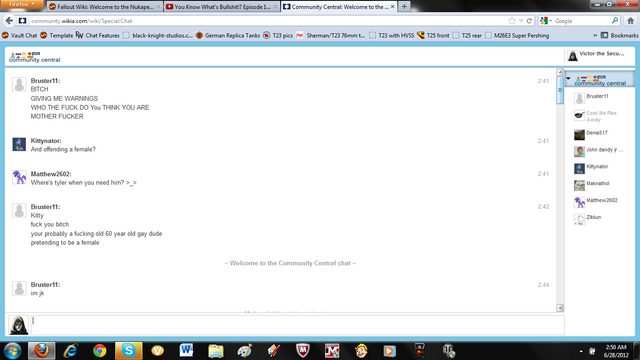
Task: Open the Template bookmark
Action: coord(57,36)
